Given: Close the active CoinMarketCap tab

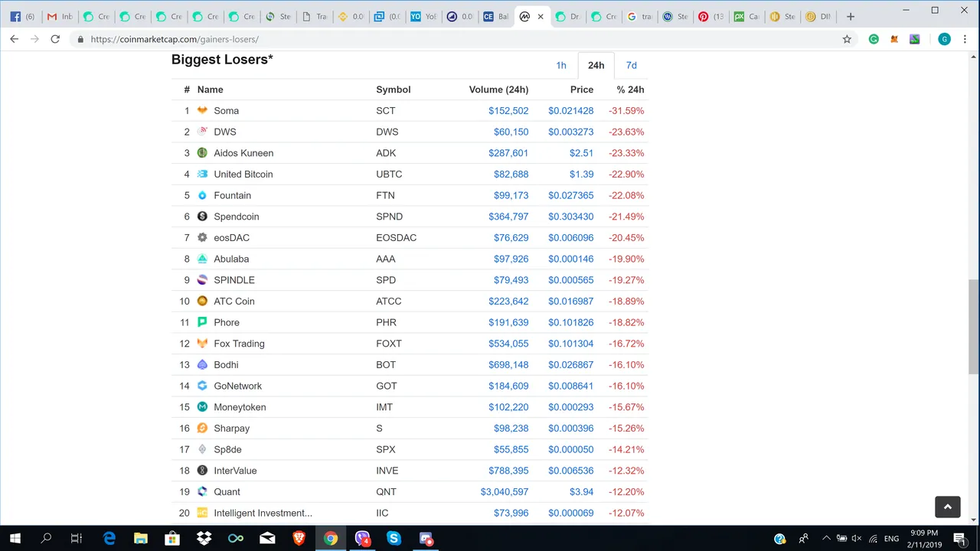Looking at the screenshot, I should coord(541,16).
